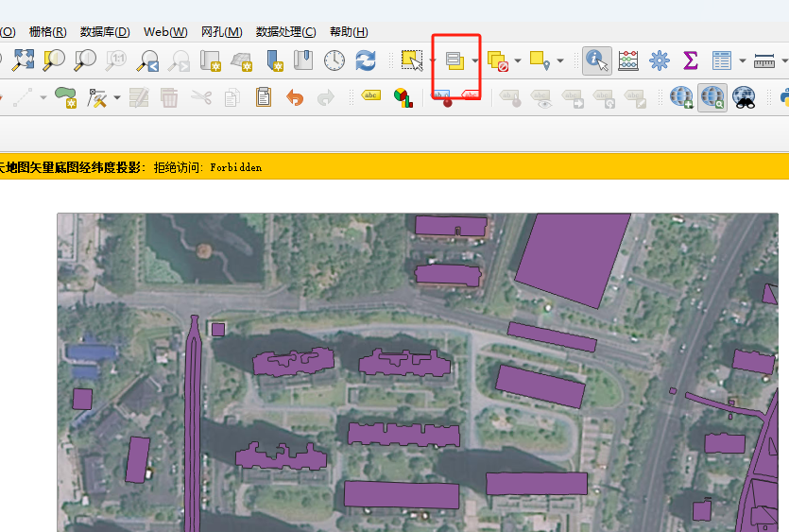789x532 pixels.
Task: Toggle the globe magnifier search tool
Action: (x=712, y=96)
